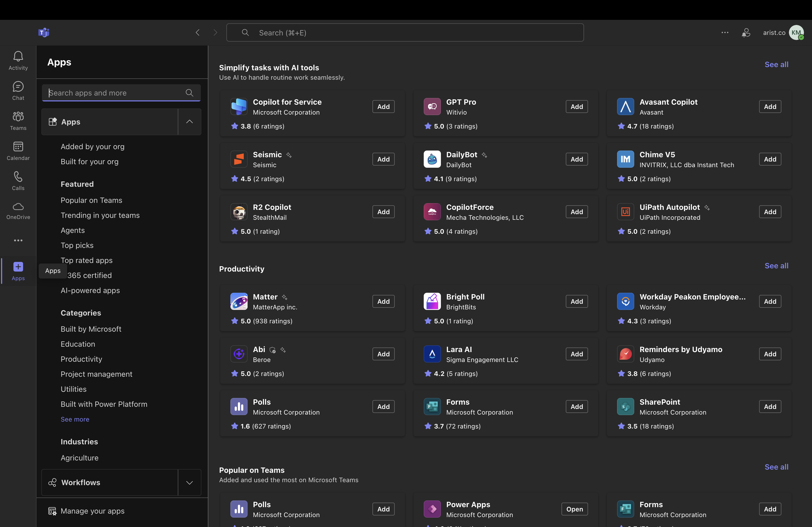Click the More apps ellipsis in sidebar
Viewport: 812px width, 527px height.
coord(18,240)
